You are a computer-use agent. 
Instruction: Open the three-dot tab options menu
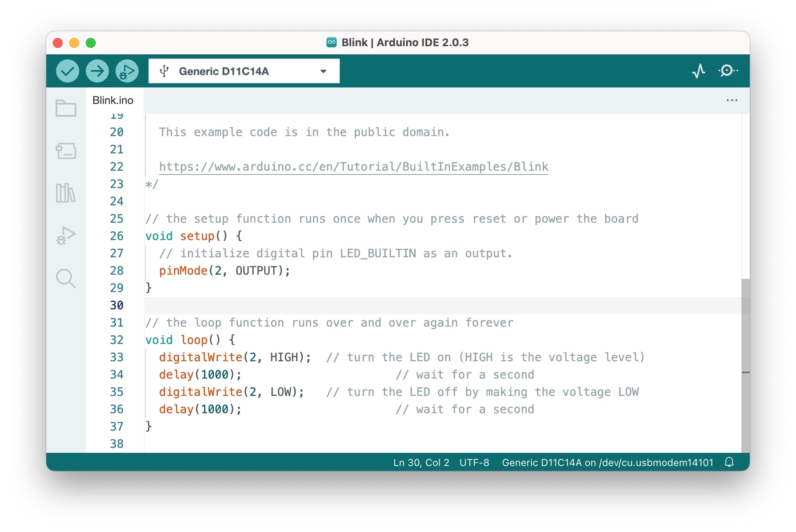(732, 100)
